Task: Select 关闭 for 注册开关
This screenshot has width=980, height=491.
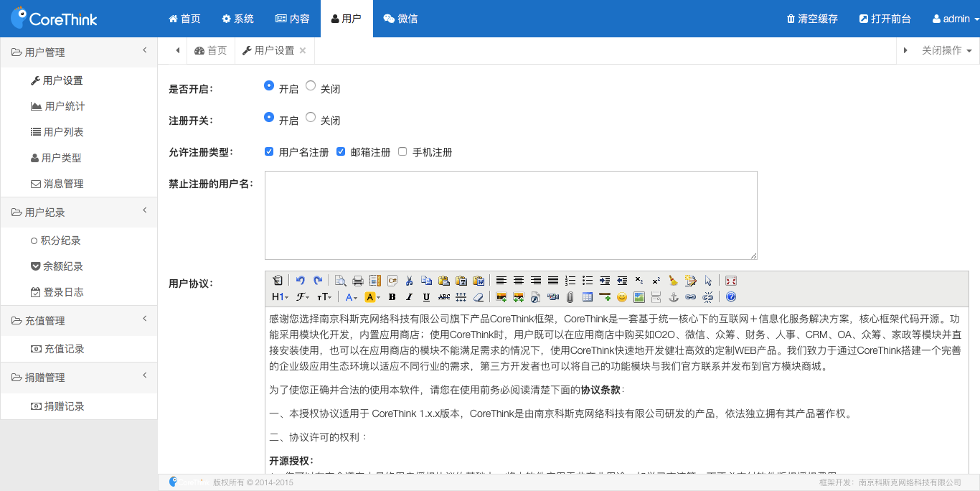Action: pos(311,117)
